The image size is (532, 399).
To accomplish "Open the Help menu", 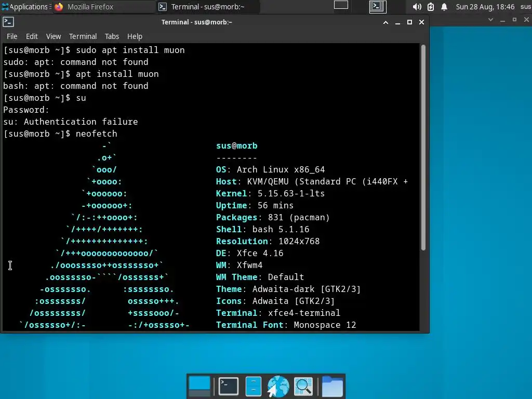I will [135, 36].
